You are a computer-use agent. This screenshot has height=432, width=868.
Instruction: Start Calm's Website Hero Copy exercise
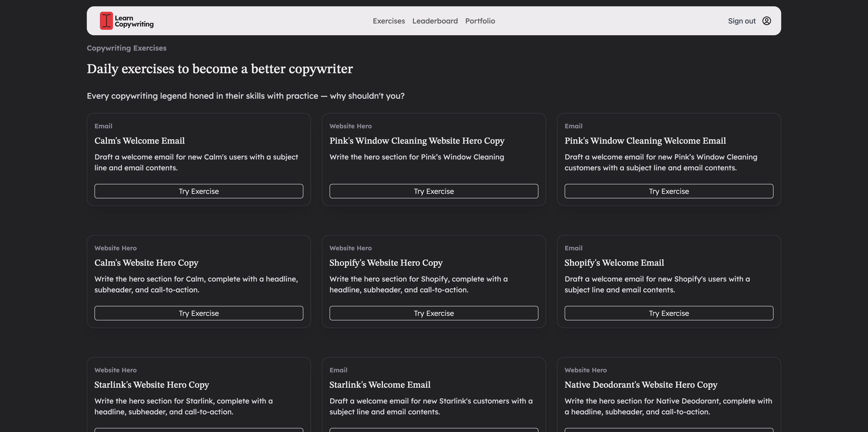pos(198,313)
